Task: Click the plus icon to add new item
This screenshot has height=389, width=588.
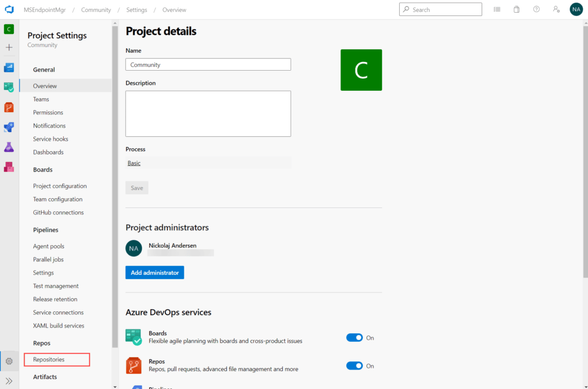Action: (9, 47)
